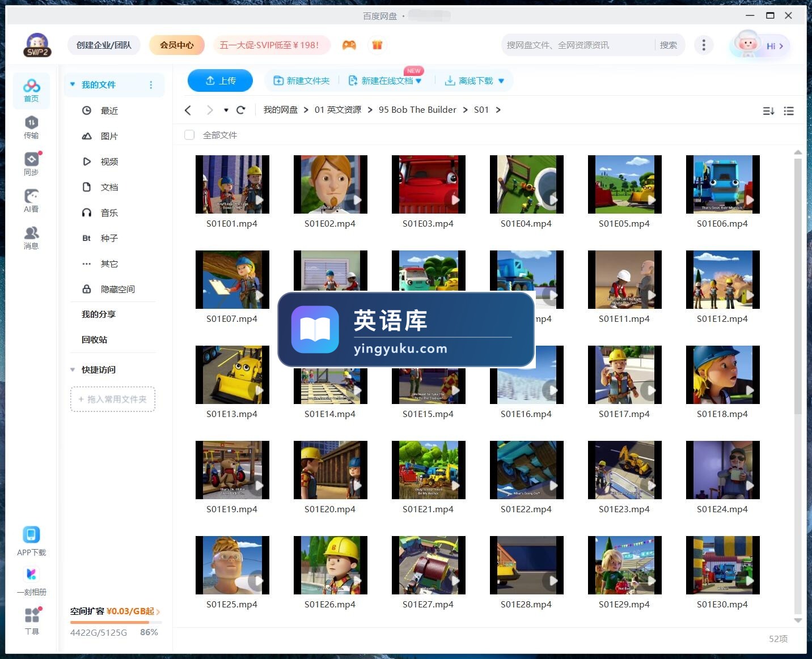The width and height of the screenshot is (812, 659).
Task: Open the 同步 sync icon
Action: coord(31,164)
